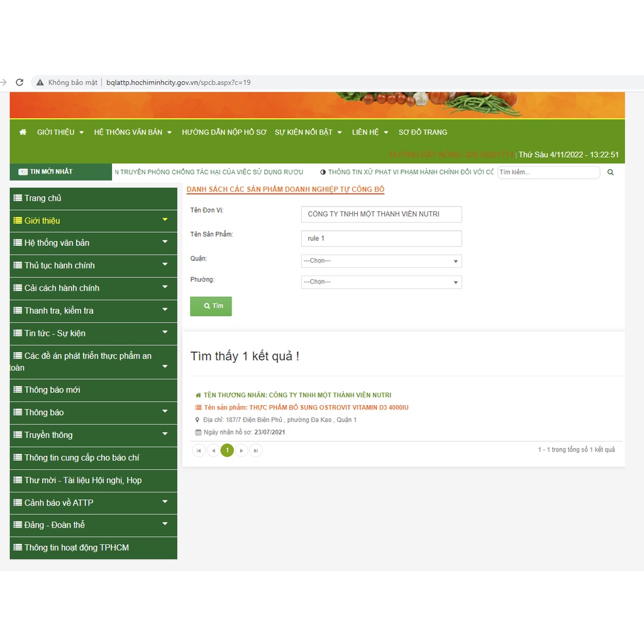The height and width of the screenshot is (644, 644).
Task: Click the Tên Sản Phẩm input field
Action: [381, 238]
